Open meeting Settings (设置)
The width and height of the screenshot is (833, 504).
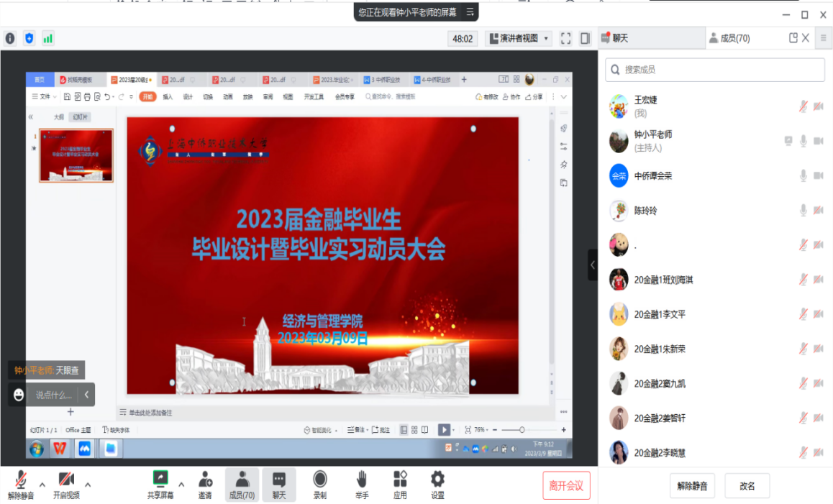click(x=437, y=484)
